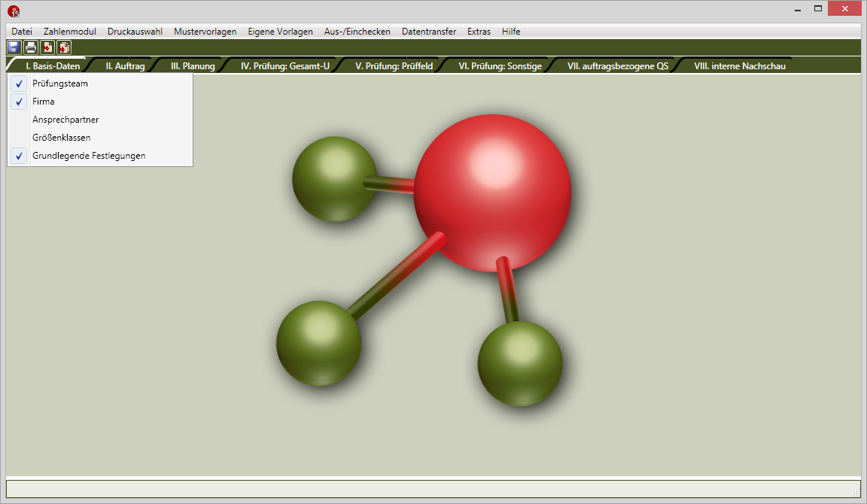This screenshot has height=504, width=867.
Task: Select Ansprechpartner from the Basis-Daten list
Action: [x=65, y=120]
